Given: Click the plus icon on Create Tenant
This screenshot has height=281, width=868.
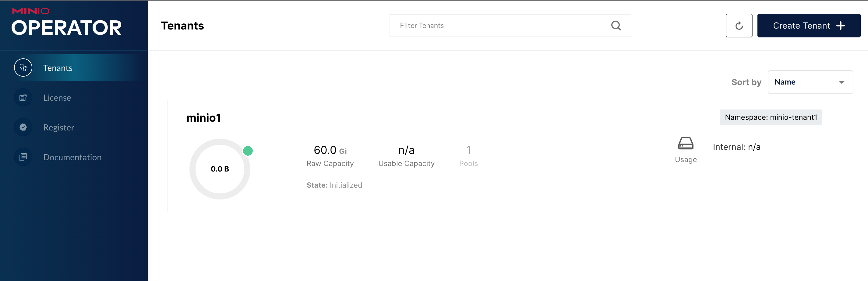Looking at the screenshot, I should click(x=841, y=26).
